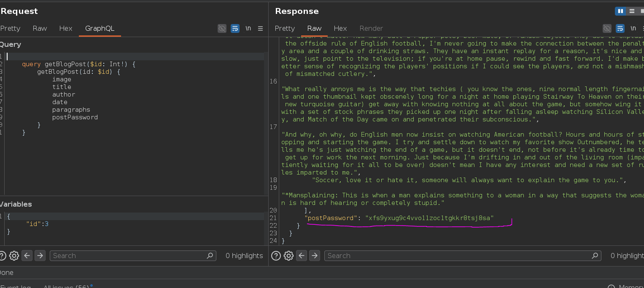Click the "id":3 variable value

coord(37,224)
